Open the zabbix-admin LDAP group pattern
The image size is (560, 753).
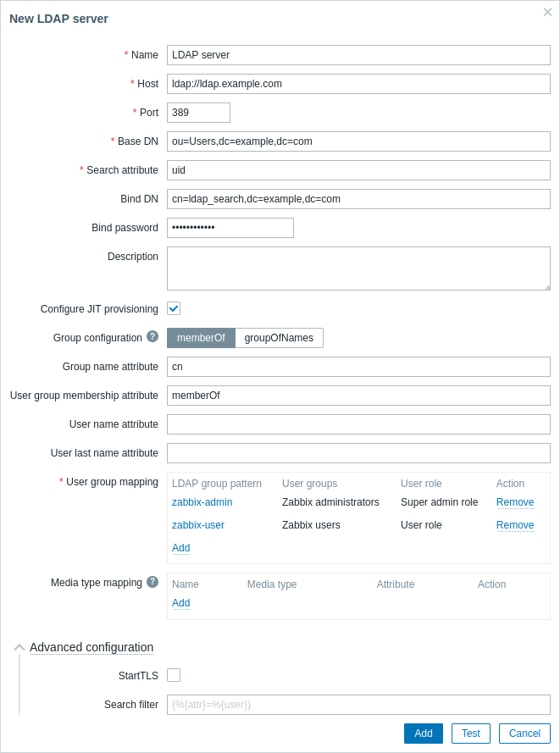202,501
